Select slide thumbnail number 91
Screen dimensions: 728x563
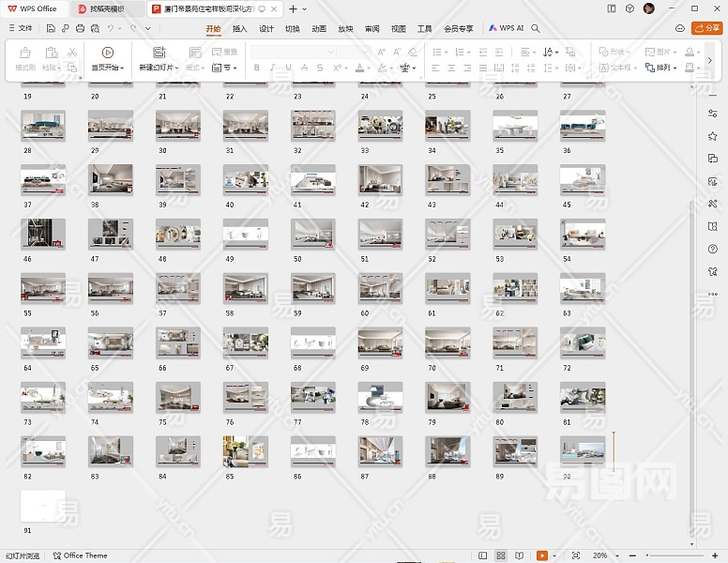(x=43, y=505)
